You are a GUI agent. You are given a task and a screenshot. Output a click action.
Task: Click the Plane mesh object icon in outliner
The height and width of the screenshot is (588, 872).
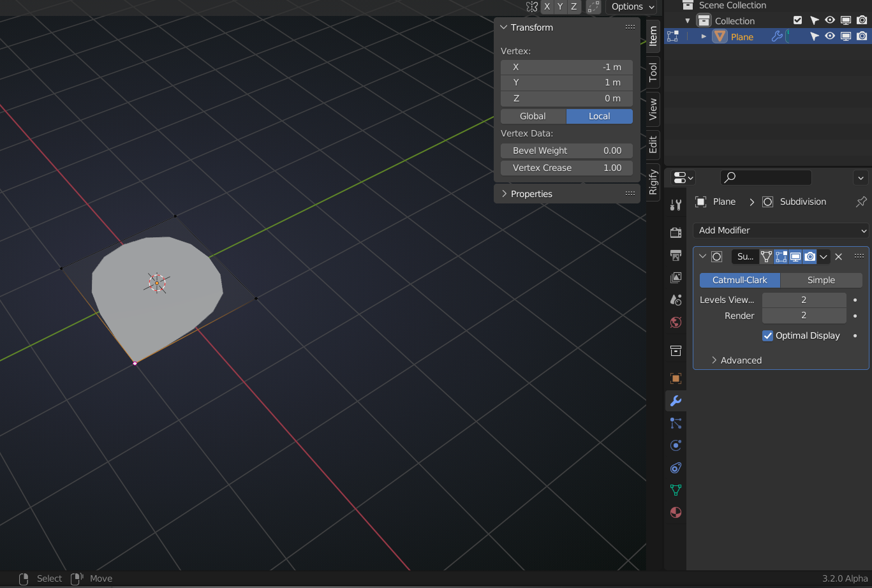pos(720,36)
